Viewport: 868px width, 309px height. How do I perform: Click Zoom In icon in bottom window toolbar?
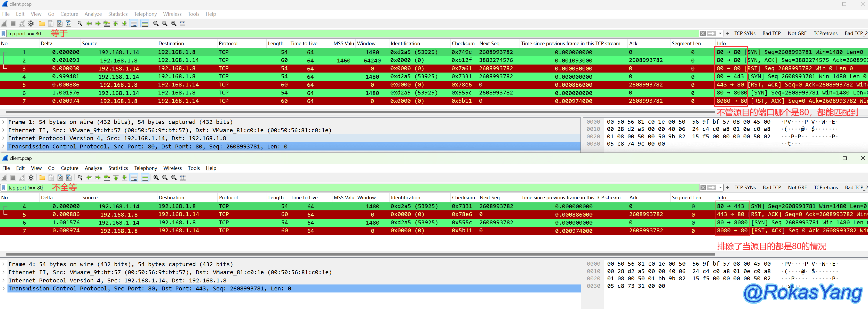pyautogui.click(x=156, y=178)
